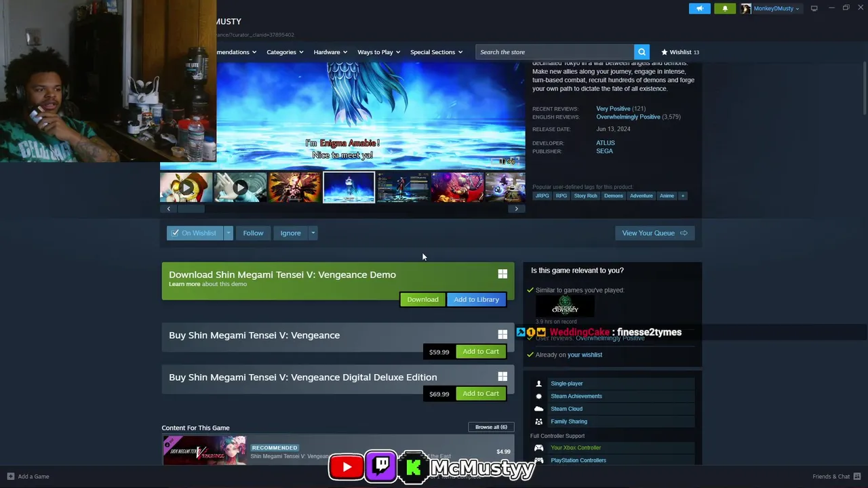The image size is (868, 488).
Task: Click the Single-player person icon
Action: [x=539, y=384]
